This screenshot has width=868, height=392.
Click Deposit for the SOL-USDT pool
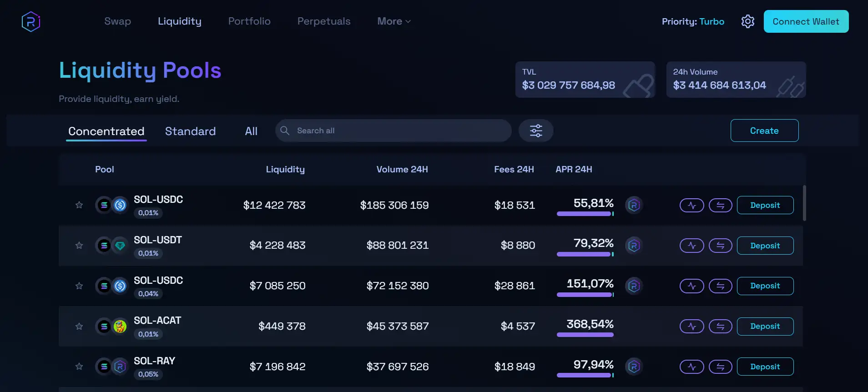click(x=765, y=246)
